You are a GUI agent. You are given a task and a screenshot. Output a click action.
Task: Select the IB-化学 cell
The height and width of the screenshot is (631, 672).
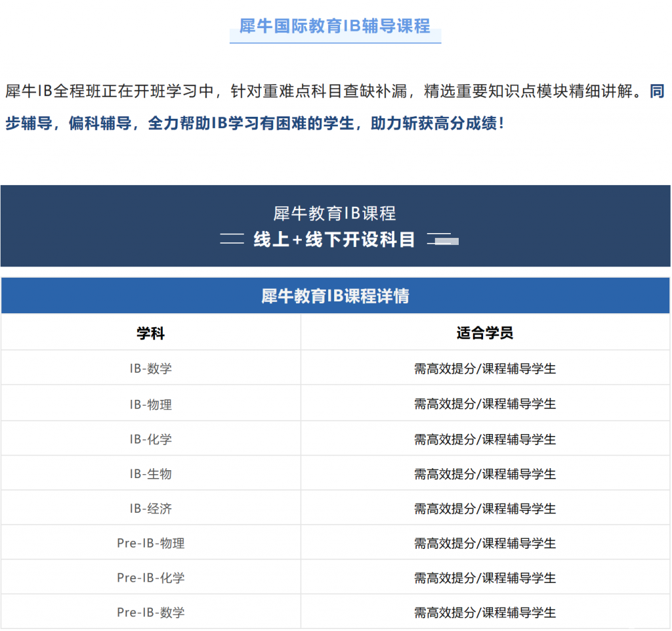coord(151,439)
